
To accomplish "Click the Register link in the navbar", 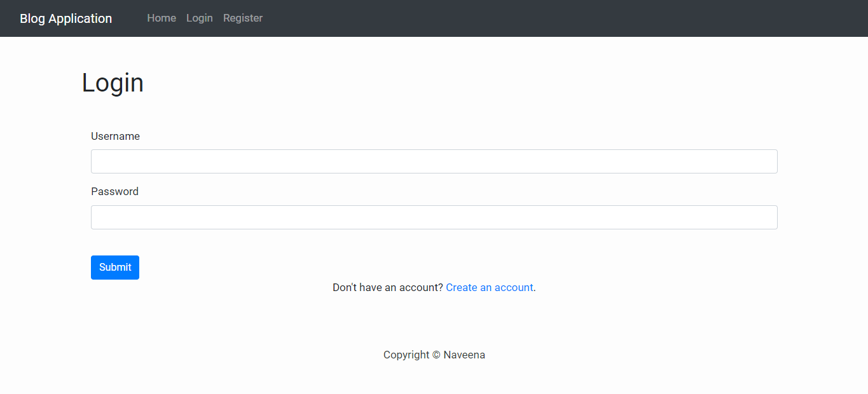I will pos(242,18).
